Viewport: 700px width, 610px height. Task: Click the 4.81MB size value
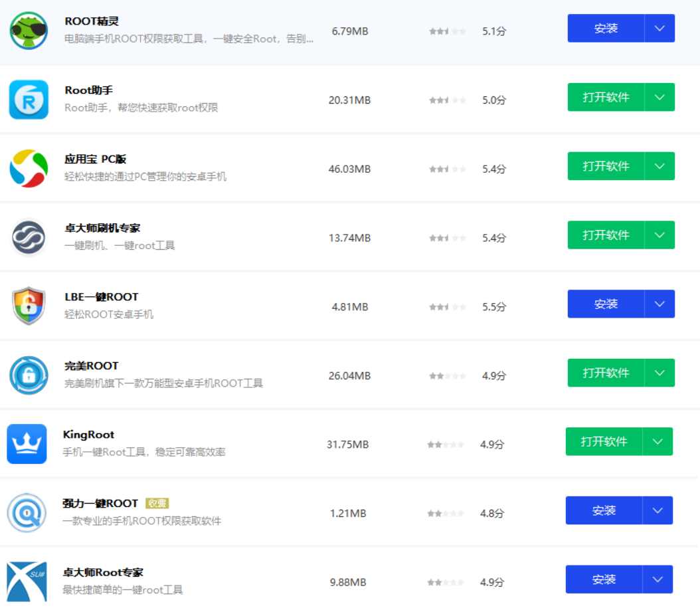point(350,307)
